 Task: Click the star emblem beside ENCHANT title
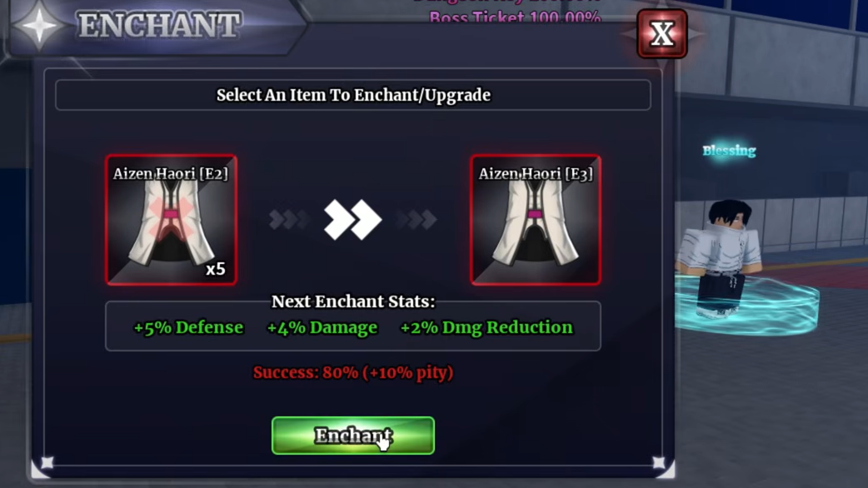(x=39, y=24)
